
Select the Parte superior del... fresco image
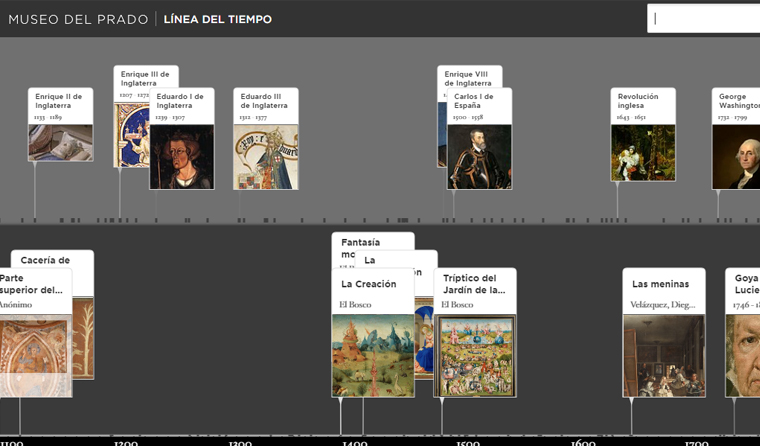[36, 356]
